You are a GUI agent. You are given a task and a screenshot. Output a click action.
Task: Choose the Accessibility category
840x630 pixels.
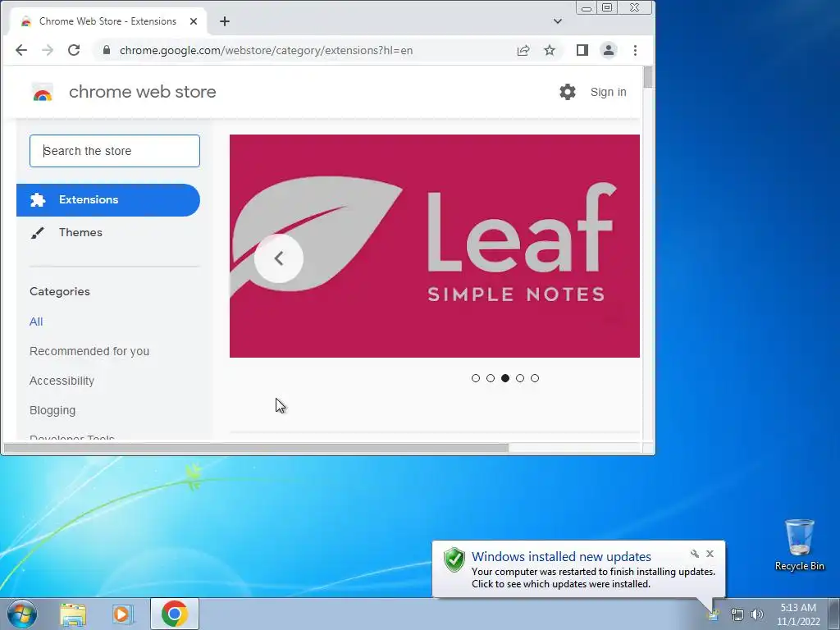click(62, 381)
